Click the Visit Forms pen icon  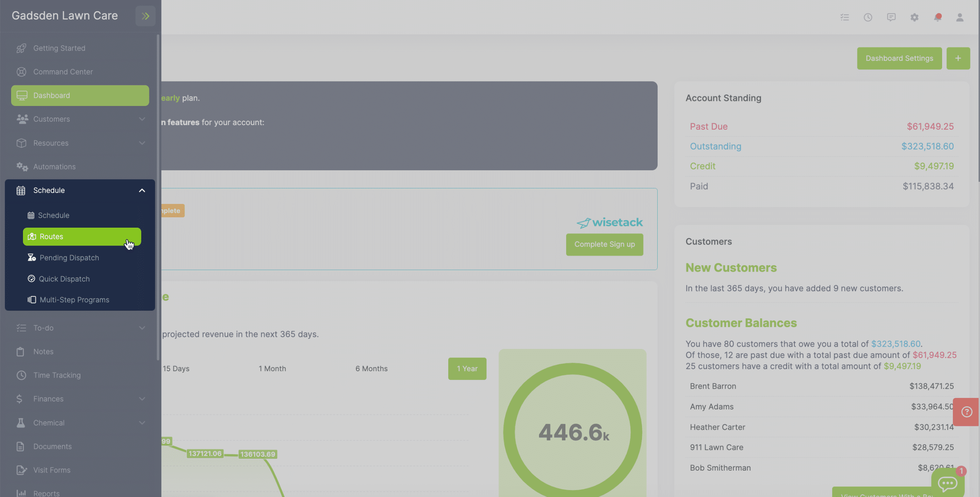(22, 470)
